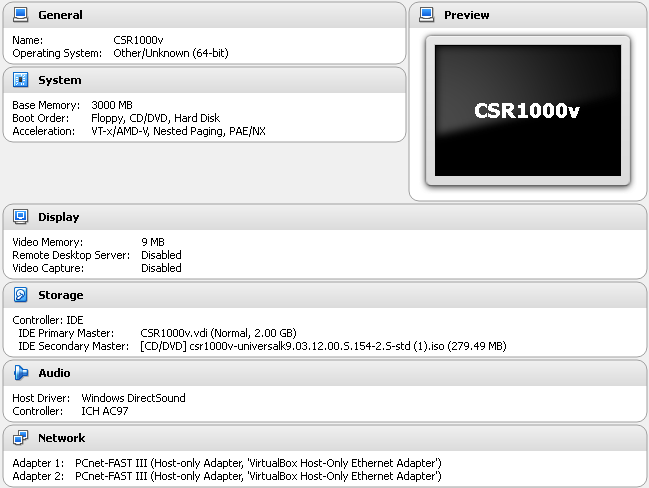Click the Adapter 2 label
This screenshot has height=488, width=649.
coord(38,476)
